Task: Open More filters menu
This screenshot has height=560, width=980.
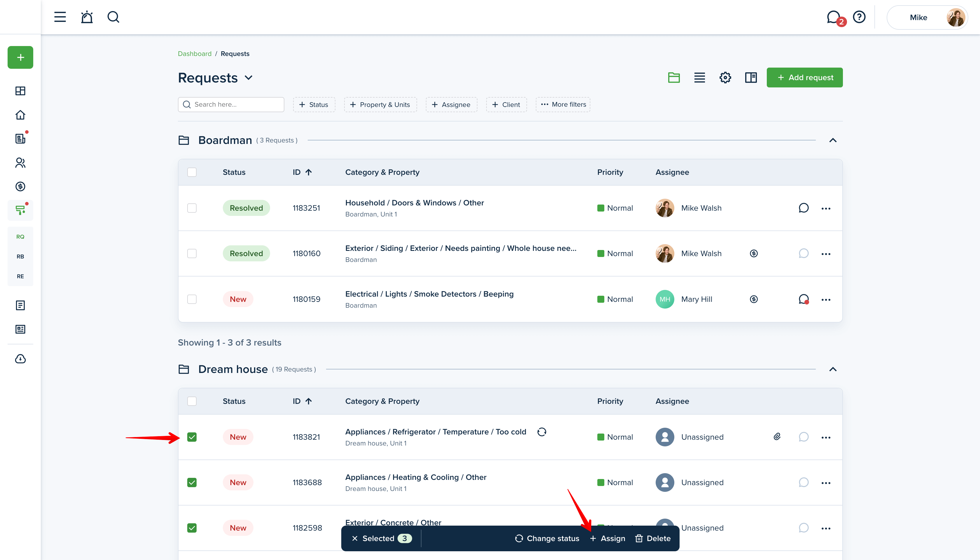Action: (563, 105)
